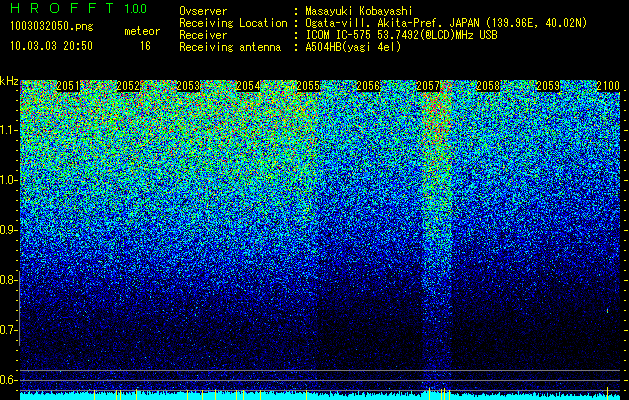Select the meteor count value 16
629x400 pixels.
point(145,46)
